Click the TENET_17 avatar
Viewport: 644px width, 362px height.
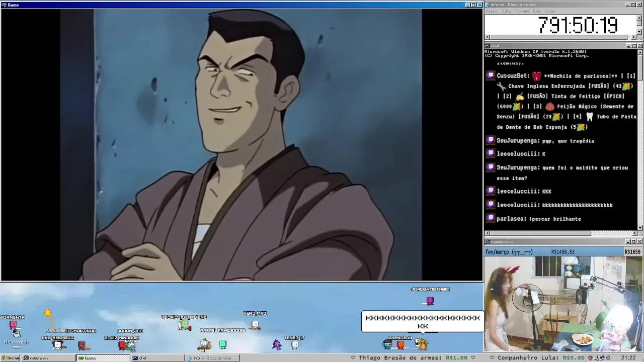click(295, 345)
